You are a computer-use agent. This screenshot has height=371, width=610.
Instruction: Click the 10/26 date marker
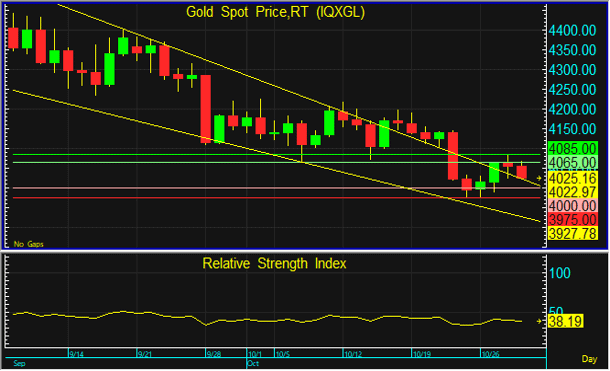point(490,354)
